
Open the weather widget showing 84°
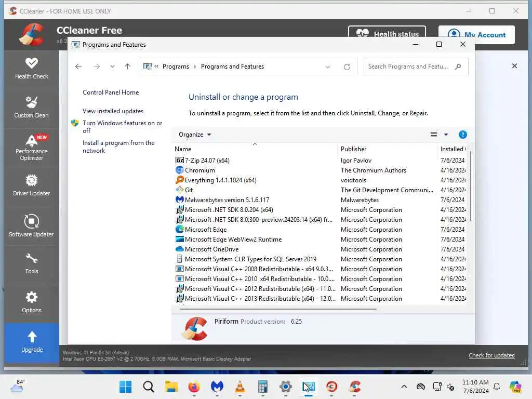(18, 386)
